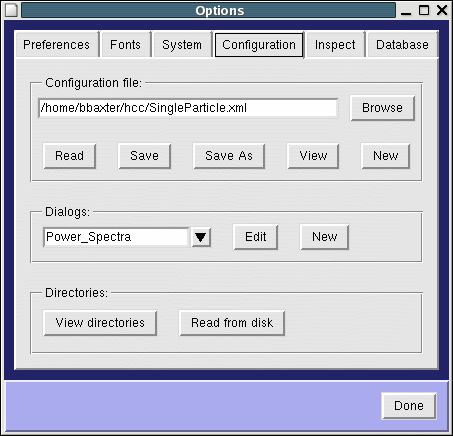Click View directories button

tap(100, 323)
